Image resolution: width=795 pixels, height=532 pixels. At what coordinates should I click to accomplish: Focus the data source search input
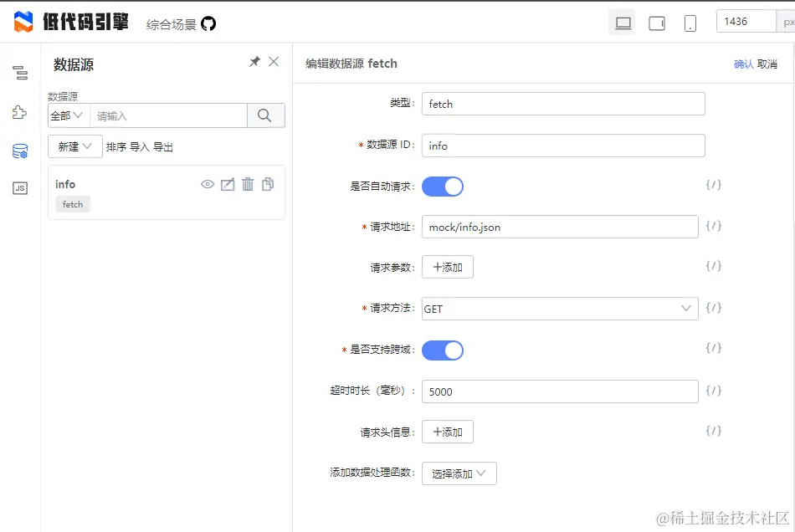click(168, 115)
